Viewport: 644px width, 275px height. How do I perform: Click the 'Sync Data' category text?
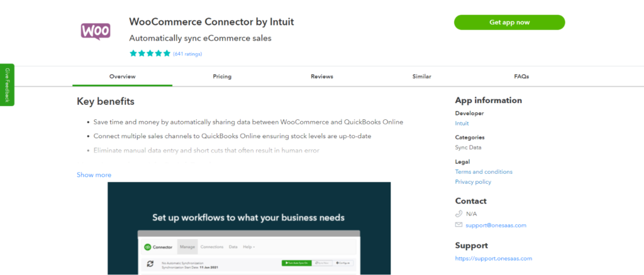pyautogui.click(x=468, y=148)
